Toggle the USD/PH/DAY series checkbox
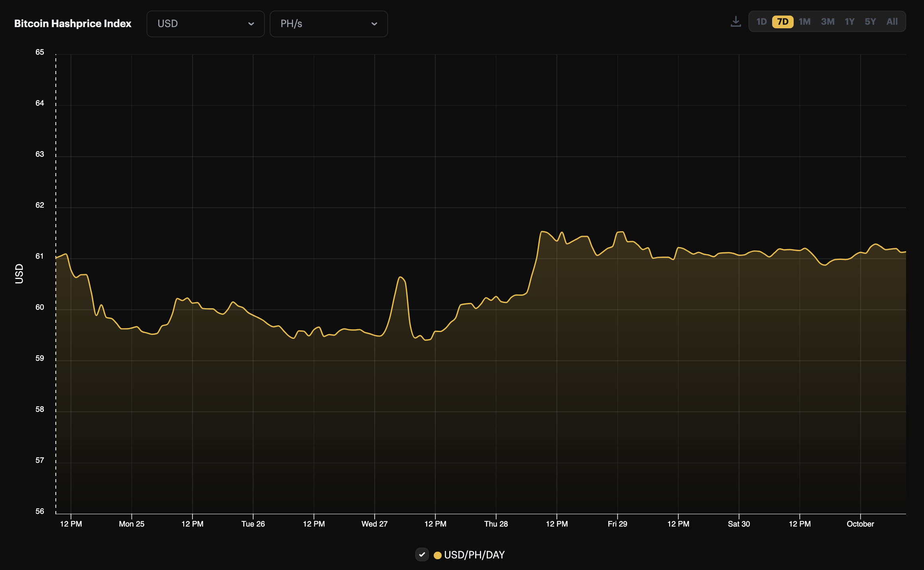This screenshot has height=570, width=924. click(422, 554)
